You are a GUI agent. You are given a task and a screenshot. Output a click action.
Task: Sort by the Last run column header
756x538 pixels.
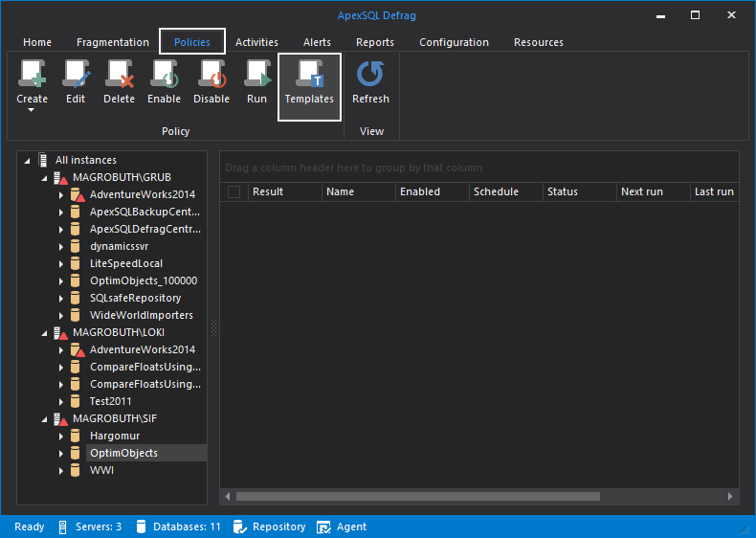tap(715, 192)
